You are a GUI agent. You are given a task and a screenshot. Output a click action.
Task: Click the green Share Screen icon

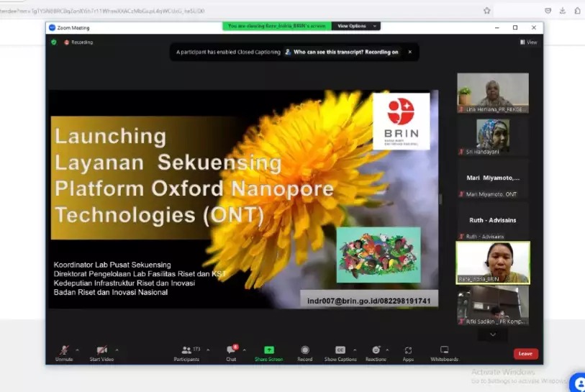pos(269,350)
